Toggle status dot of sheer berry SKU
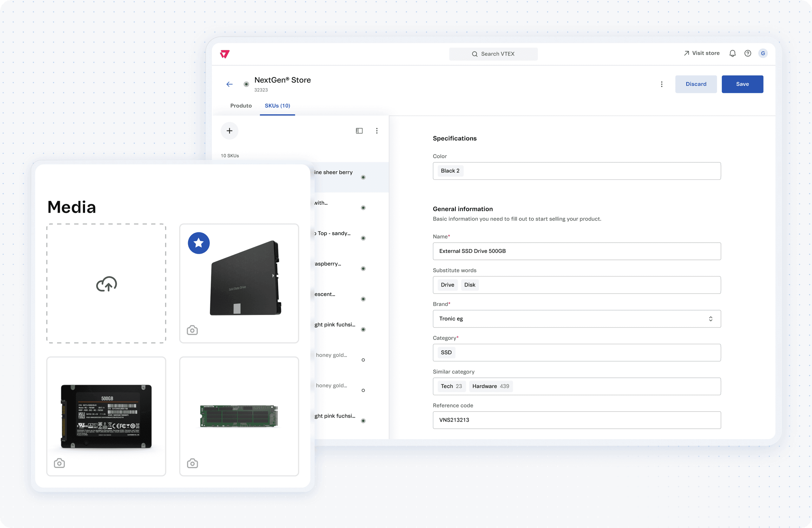 tap(363, 177)
